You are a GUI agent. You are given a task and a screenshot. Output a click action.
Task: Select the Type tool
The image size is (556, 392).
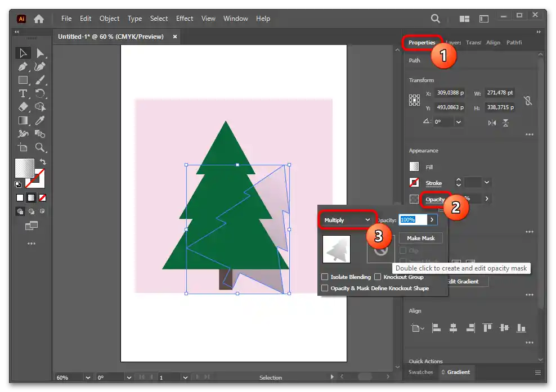[x=23, y=93]
